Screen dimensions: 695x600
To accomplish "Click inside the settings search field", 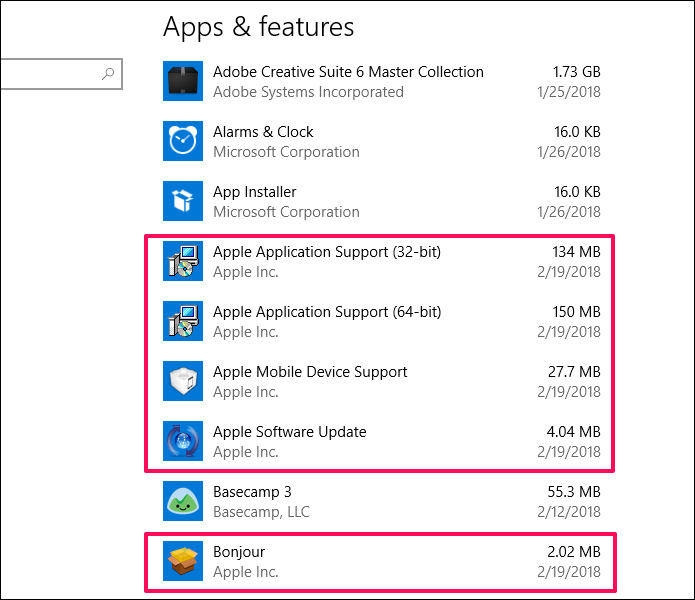I will tap(61, 74).
